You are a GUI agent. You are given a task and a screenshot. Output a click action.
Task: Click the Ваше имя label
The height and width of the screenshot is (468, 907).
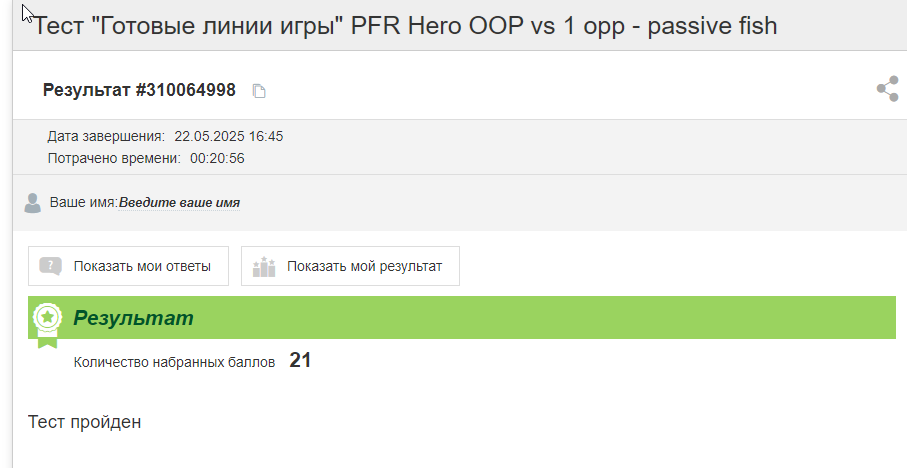tap(83, 202)
